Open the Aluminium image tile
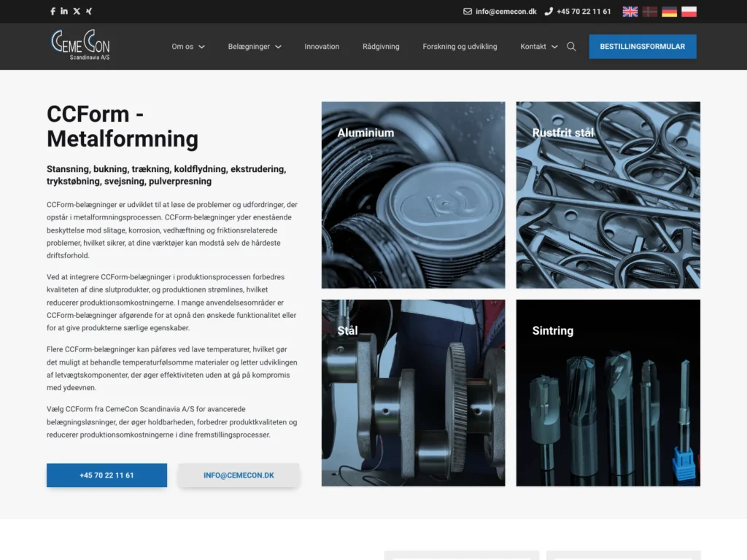The height and width of the screenshot is (560, 747). [x=413, y=195]
